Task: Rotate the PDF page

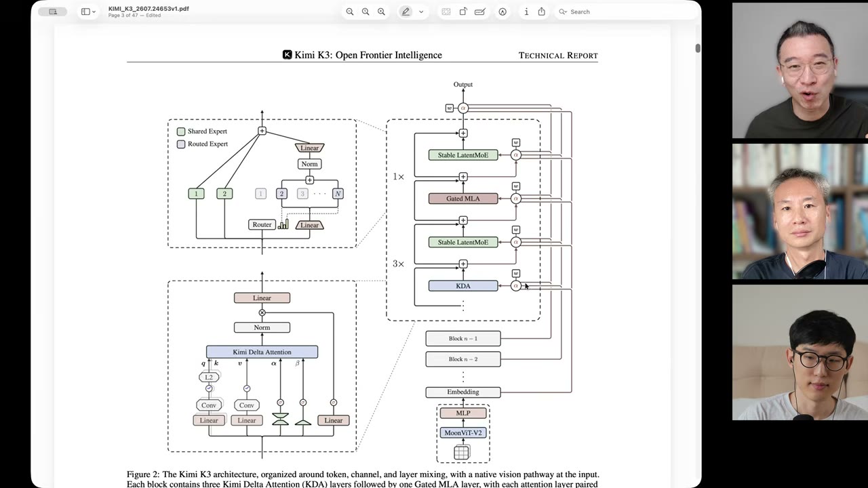Action: [463, 12]
